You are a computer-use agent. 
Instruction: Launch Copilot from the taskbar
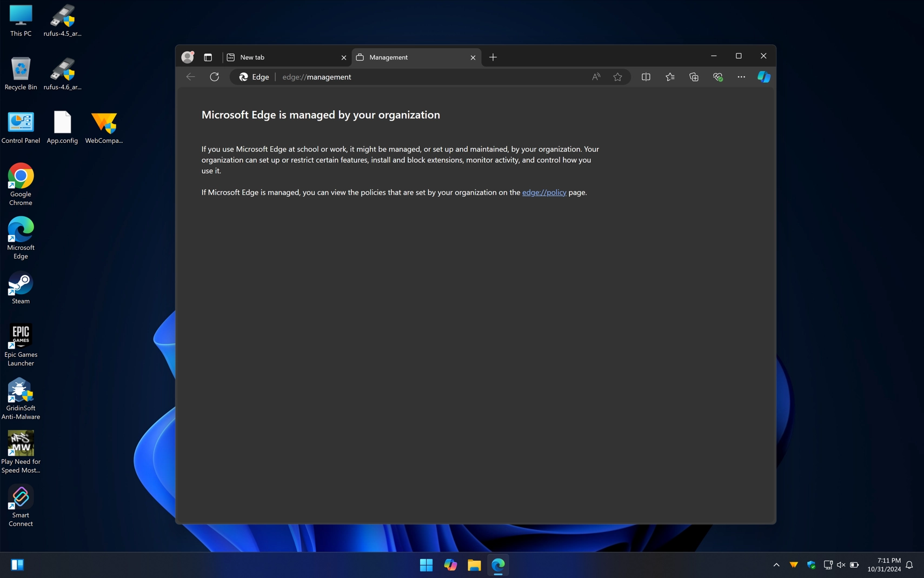coord(450,564)
